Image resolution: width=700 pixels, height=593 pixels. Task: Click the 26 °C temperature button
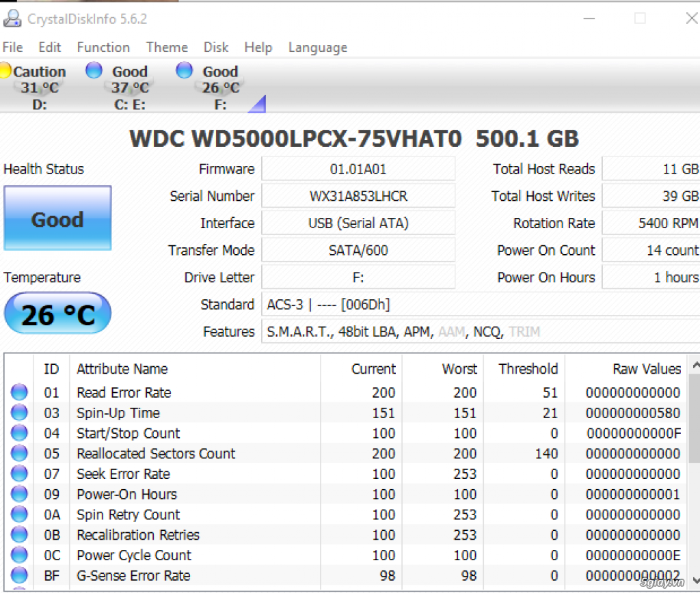[x=57, y=314]
